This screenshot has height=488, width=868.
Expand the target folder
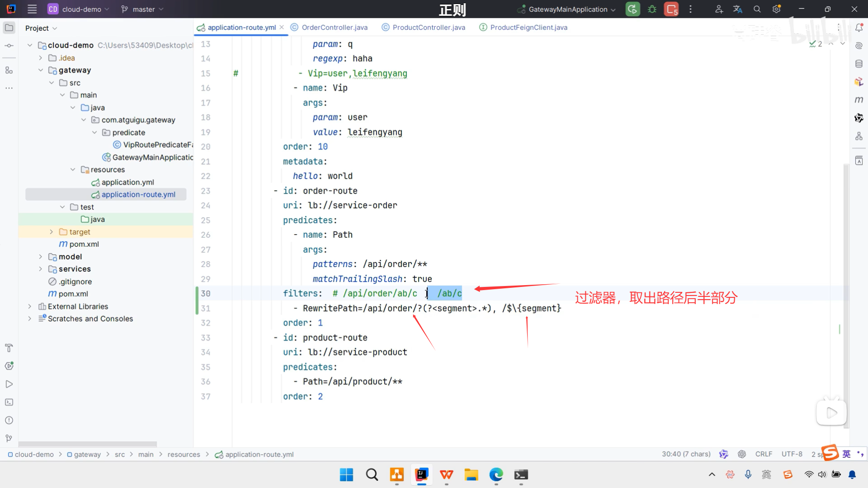(x=51, y=232)
